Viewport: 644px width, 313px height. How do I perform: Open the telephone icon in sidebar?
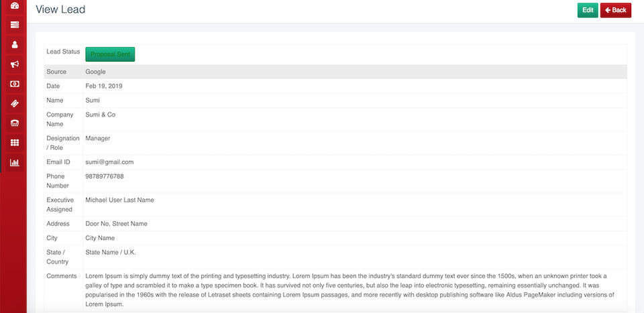tap(14, 123)
